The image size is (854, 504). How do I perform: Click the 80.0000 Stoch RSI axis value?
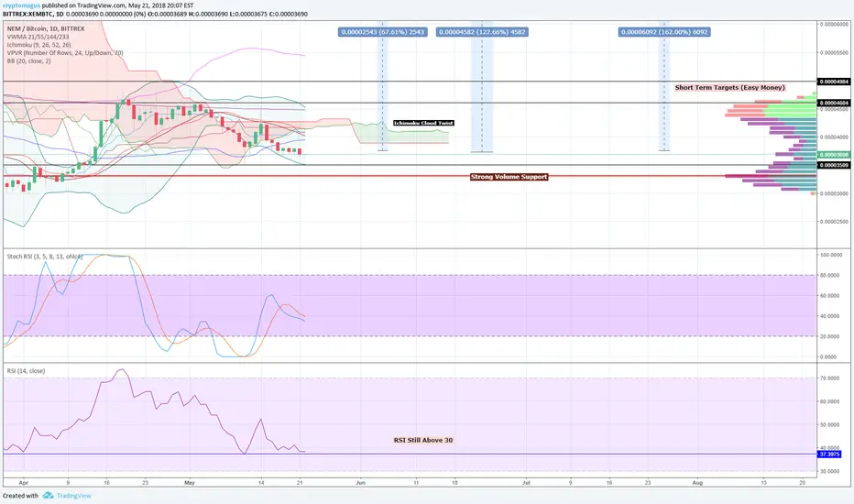(x=830, y=276)
